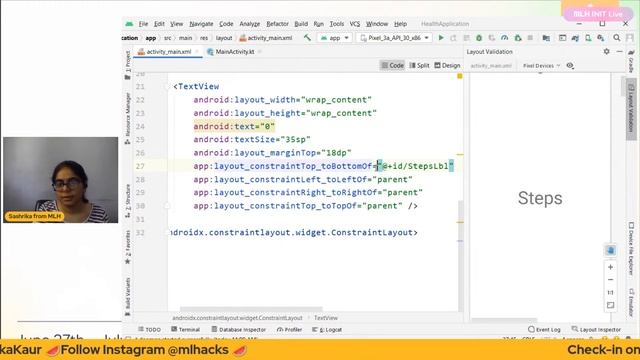Open Layout Validation settings gear

[x=607, y=51]
